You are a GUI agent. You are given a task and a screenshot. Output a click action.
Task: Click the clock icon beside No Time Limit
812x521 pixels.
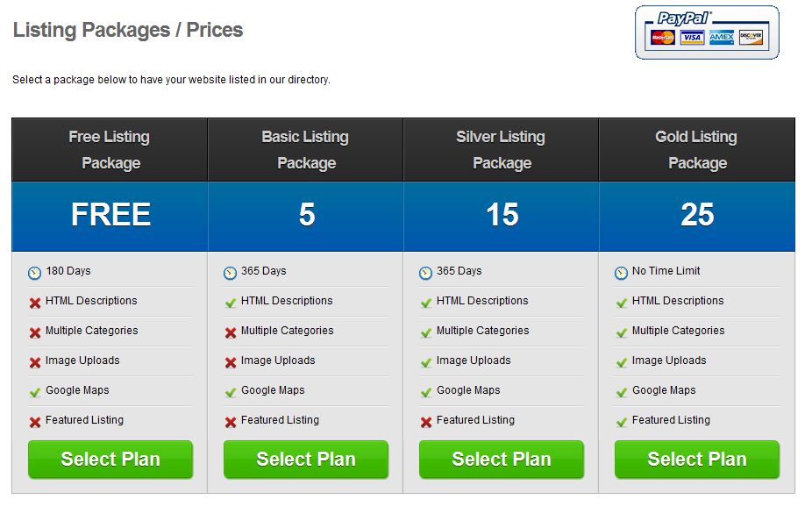coord(621,273)
